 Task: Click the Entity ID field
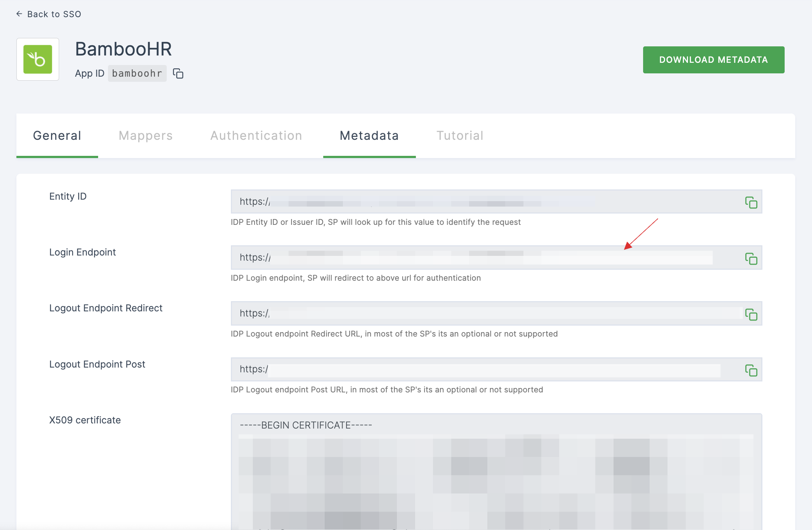click(496, 201)
